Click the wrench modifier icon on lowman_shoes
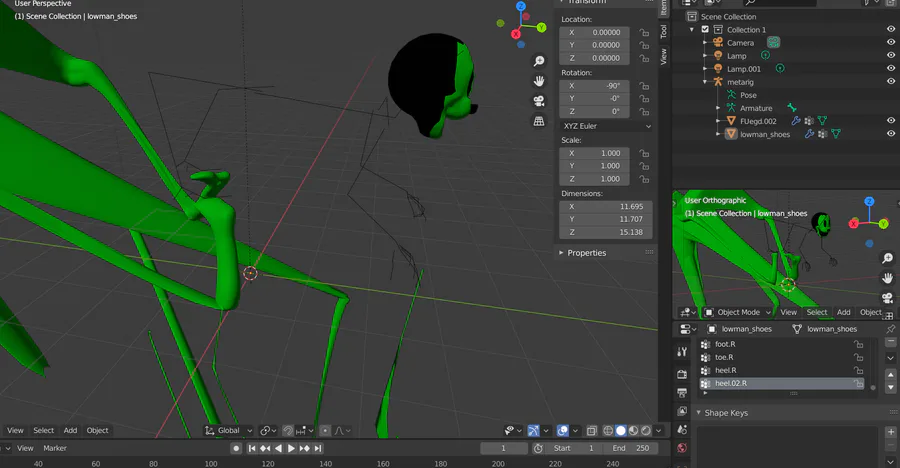The image size is (900, 468). tap(809, 134)
